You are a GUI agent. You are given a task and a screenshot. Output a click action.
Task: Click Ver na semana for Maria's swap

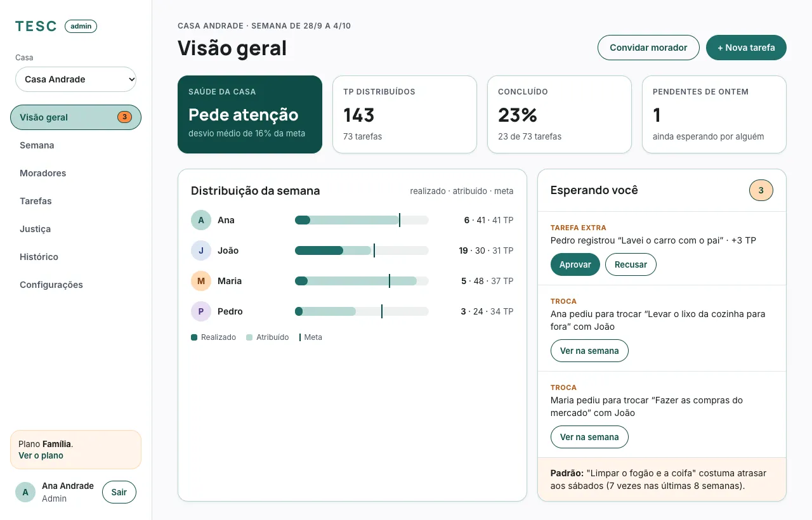click(x=589, y=437)
